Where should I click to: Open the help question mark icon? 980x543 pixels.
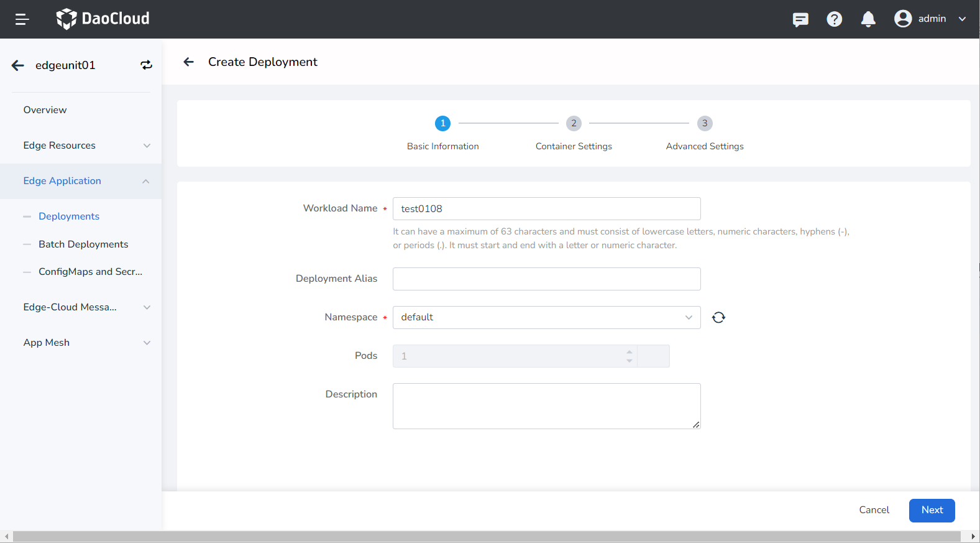(834, 19)
